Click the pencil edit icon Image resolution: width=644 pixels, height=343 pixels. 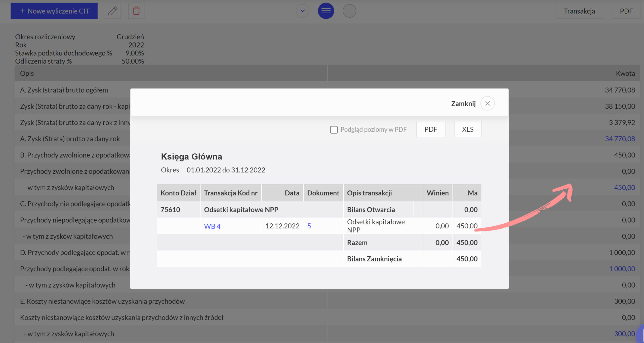coord(113,11)
